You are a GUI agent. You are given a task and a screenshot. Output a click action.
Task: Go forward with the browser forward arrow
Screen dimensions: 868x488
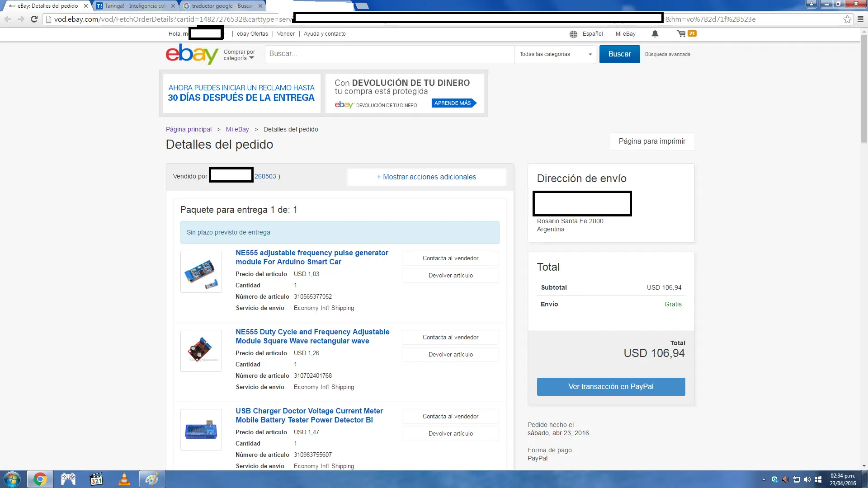click(x=21, y=19)
